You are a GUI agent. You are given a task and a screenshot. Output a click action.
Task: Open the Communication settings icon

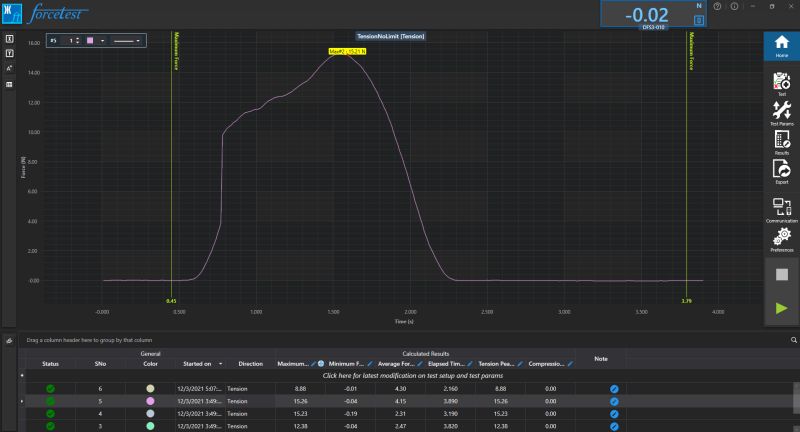click(x=782, y=209)
